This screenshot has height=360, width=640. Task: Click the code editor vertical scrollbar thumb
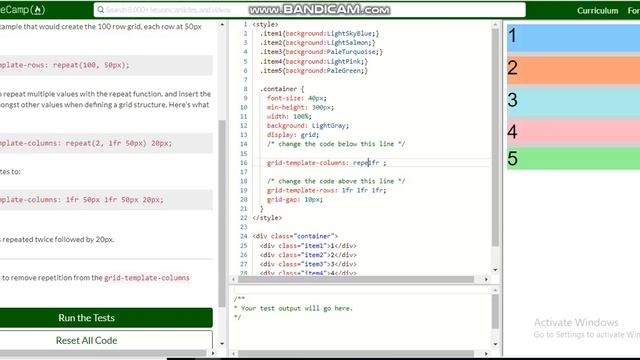(495, 137)
